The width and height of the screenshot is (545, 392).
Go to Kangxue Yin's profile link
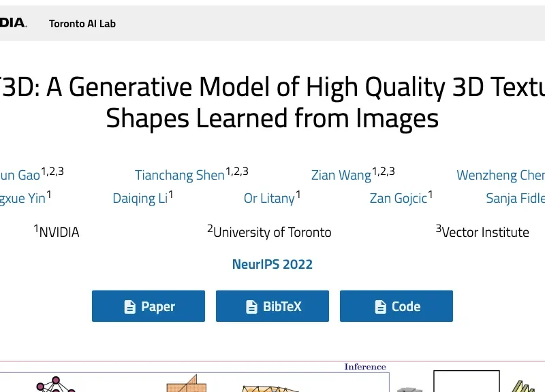22,199
